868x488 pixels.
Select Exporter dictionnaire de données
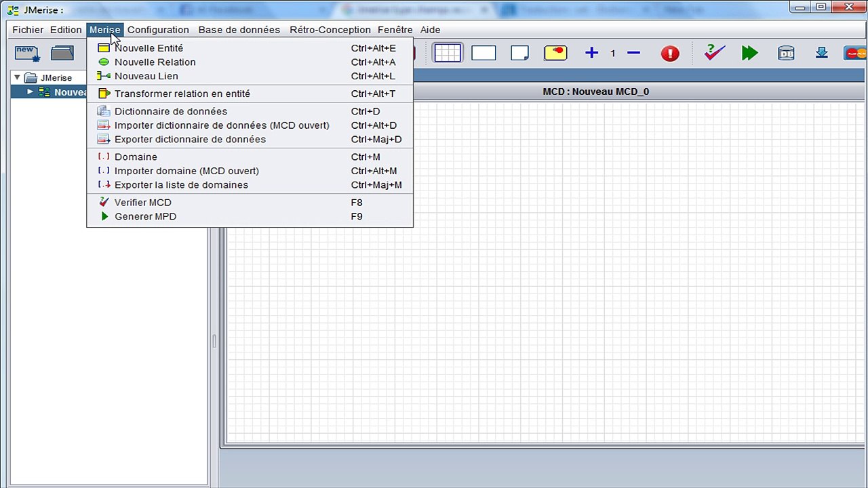click(250, 140)
